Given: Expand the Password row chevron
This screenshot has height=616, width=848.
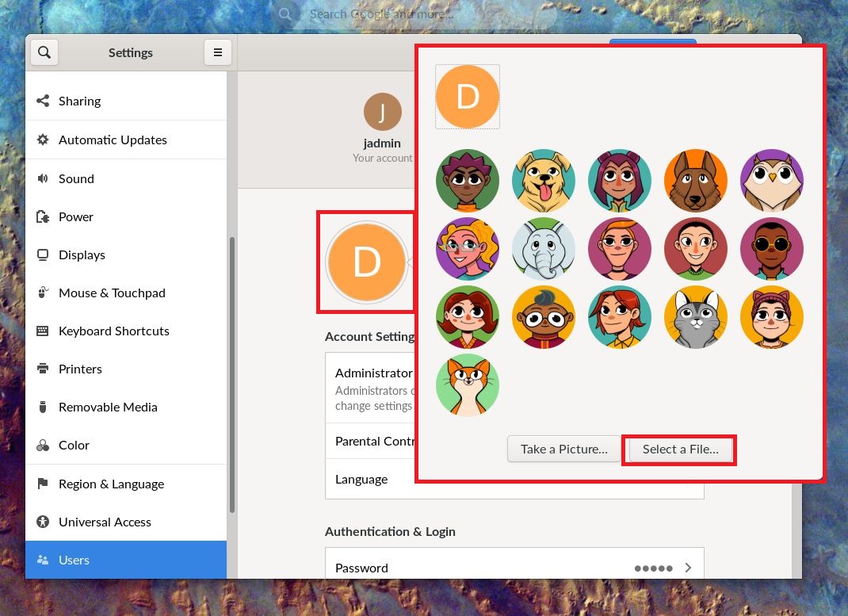Looking at the screenshot, I should (688, 568).
